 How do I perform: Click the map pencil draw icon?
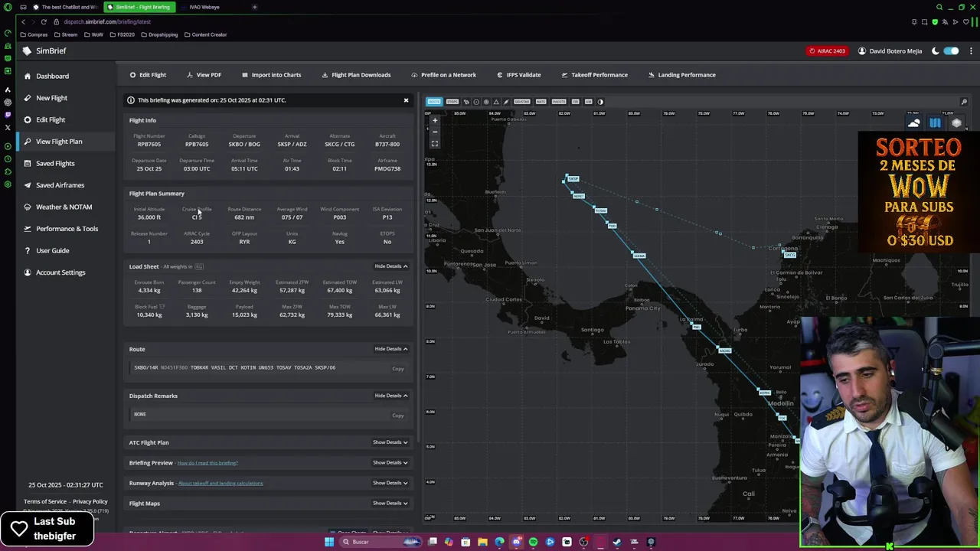[506, 102]
